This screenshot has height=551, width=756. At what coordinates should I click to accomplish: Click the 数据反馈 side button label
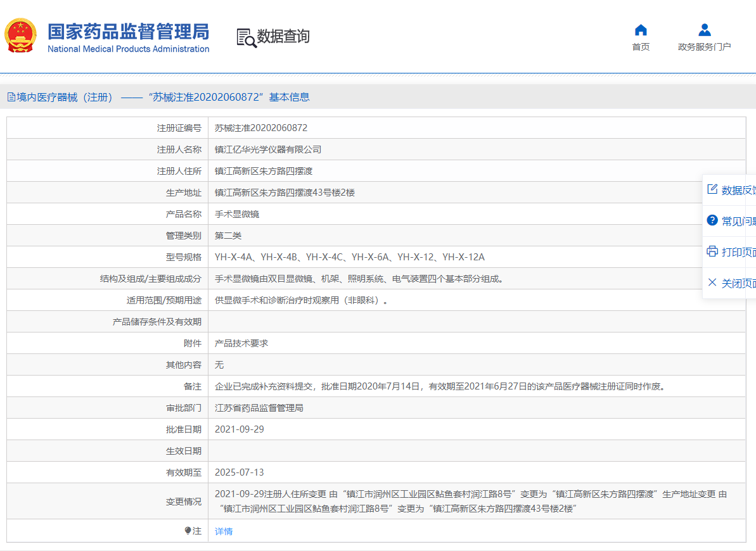(x=739, y=190)
